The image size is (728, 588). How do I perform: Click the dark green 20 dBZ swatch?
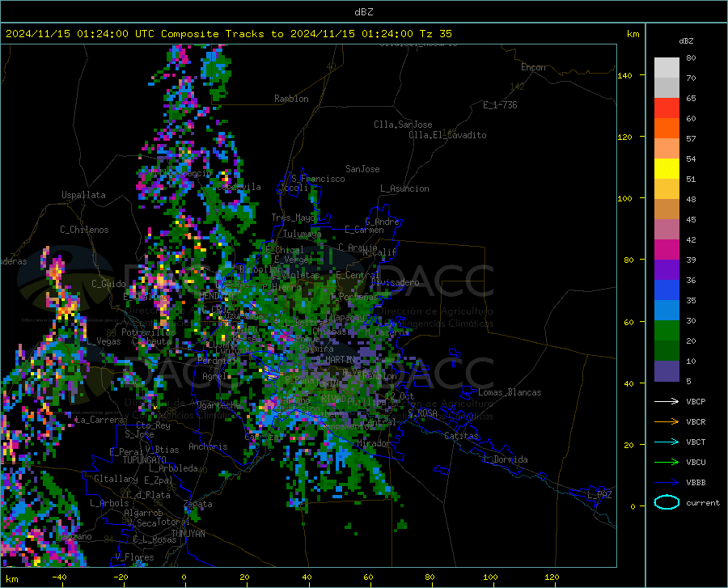[x=667, y=351]
